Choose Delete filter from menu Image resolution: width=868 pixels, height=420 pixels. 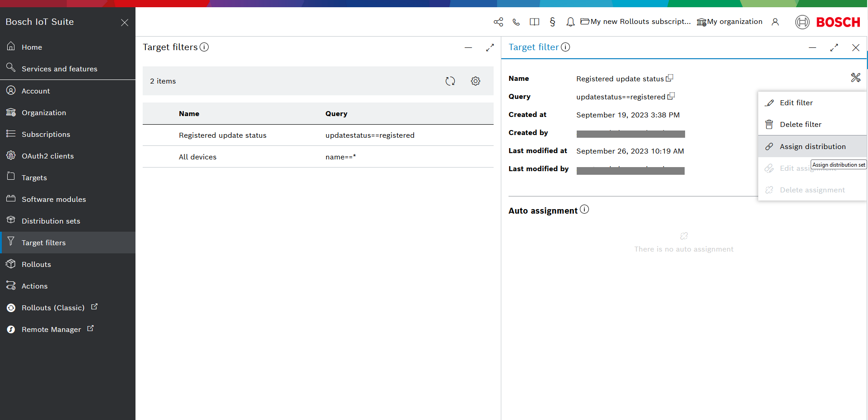tap(800, 125)
